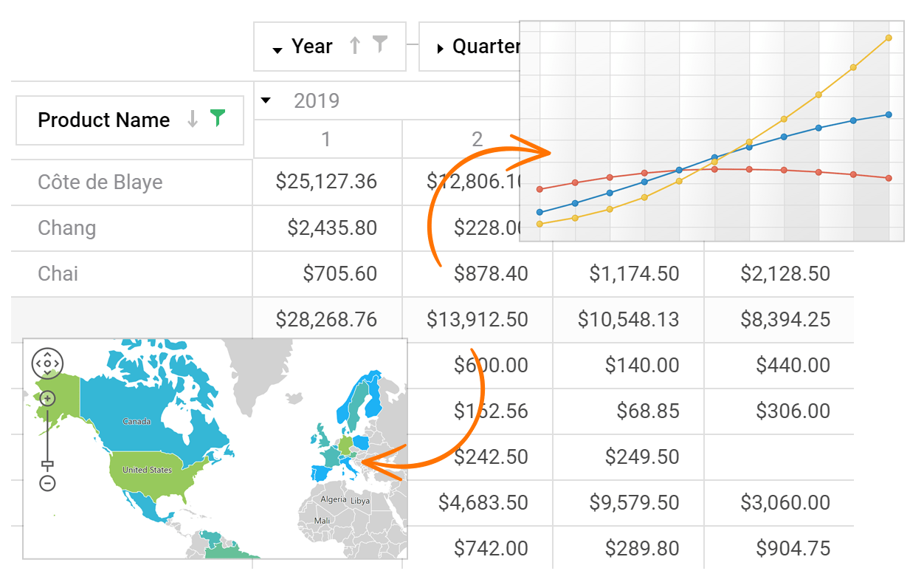Open the Year field filter funnel
The height and width of the screenshot is (585, 924).
380,45
